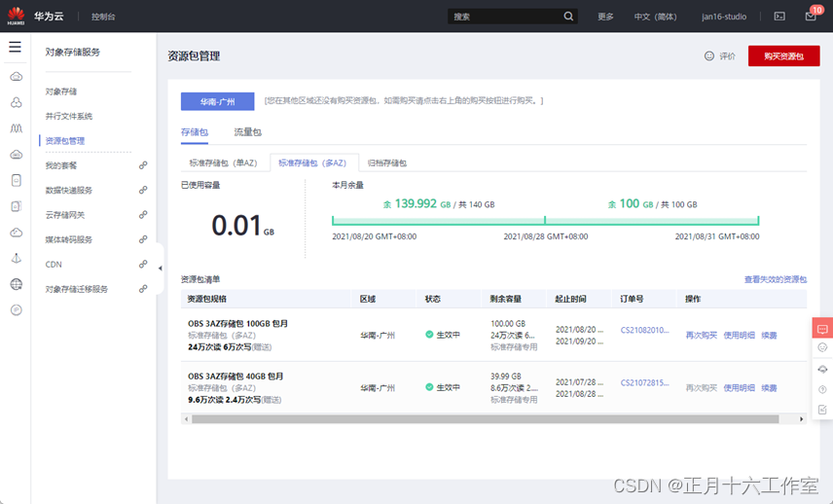
Task: Click the globe icon in the left rail
Action: [17, 284]
